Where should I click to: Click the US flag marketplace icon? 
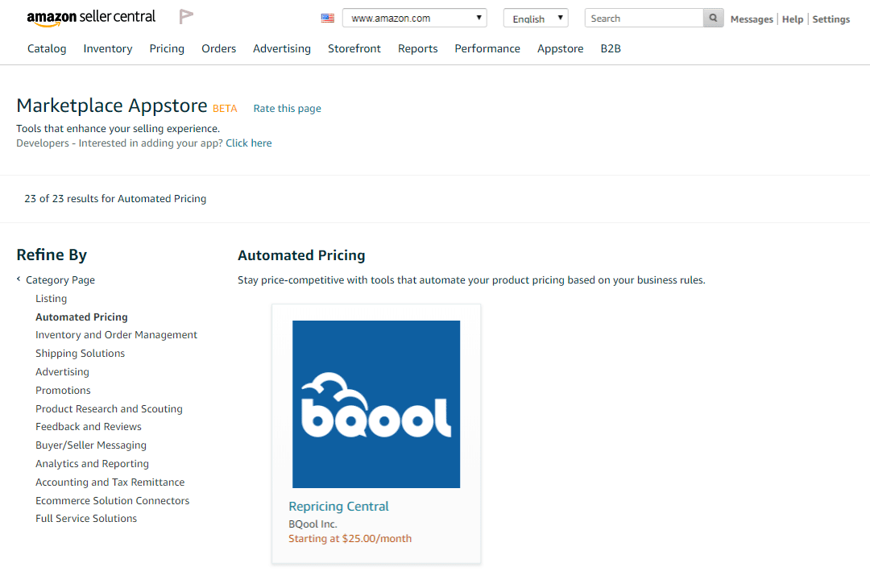click(x=328, y=19)
